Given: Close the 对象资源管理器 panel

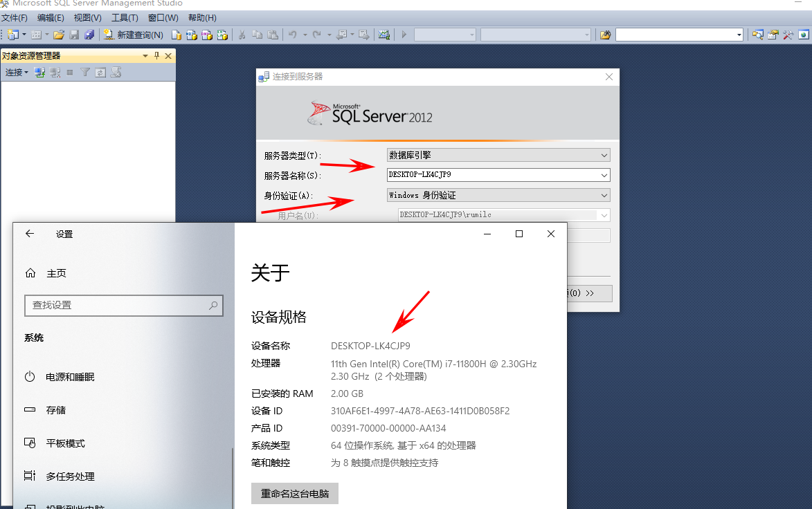Looking at the screenshot, I should [168, 56].
